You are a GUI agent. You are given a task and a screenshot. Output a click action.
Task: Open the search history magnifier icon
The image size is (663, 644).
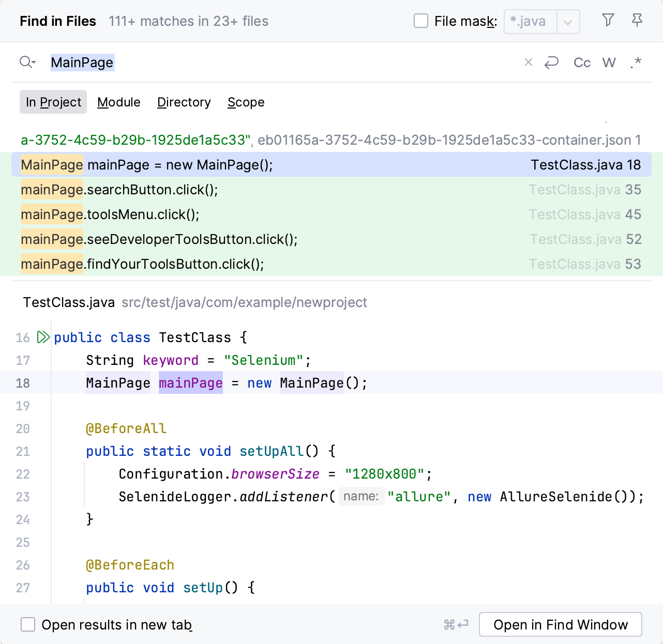27,63
